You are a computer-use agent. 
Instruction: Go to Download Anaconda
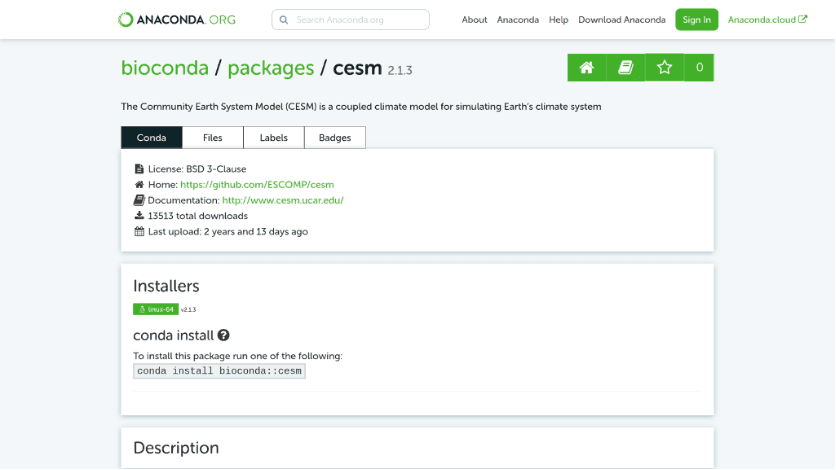(622, 20)
